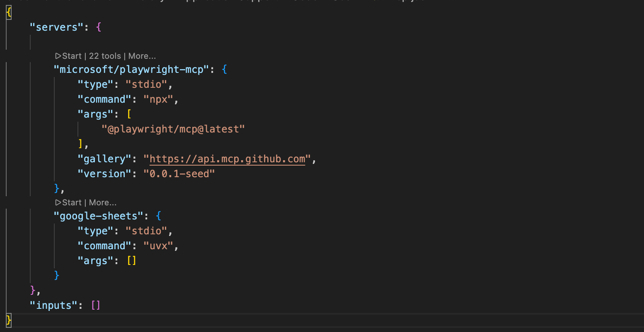Place cursor on "microsoft/playwright-mcp" key
The height and width of the screenshot is (332, 644).
[x=132, y=70]
